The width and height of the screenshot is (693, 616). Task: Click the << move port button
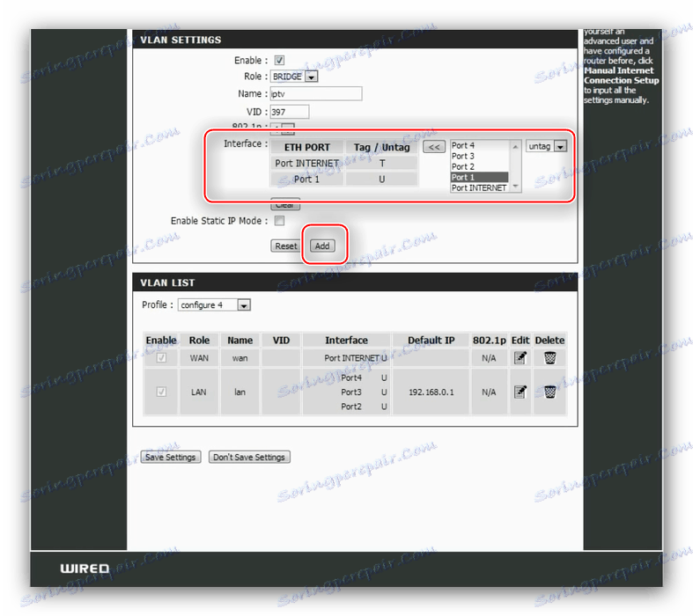434,147
